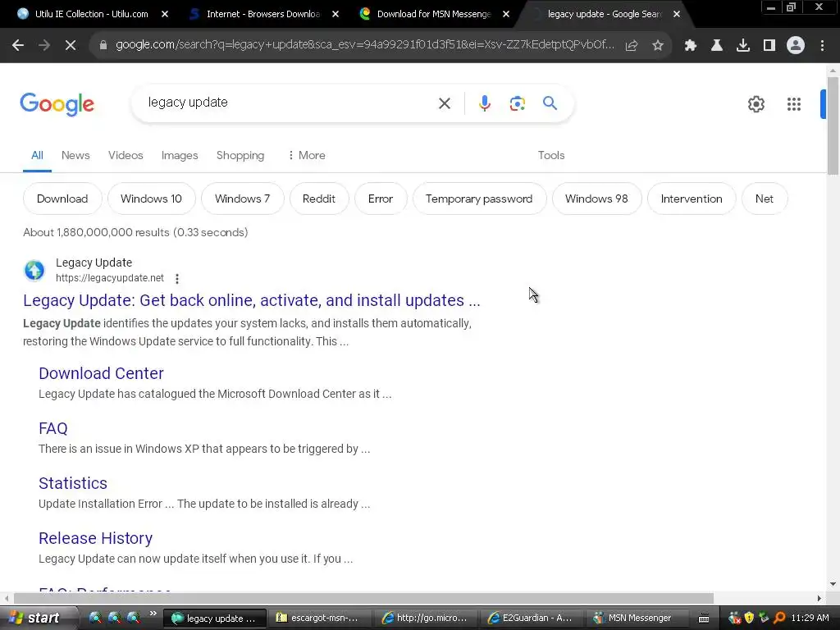
Task: Select the News results tab
Action: coord(75,155)
